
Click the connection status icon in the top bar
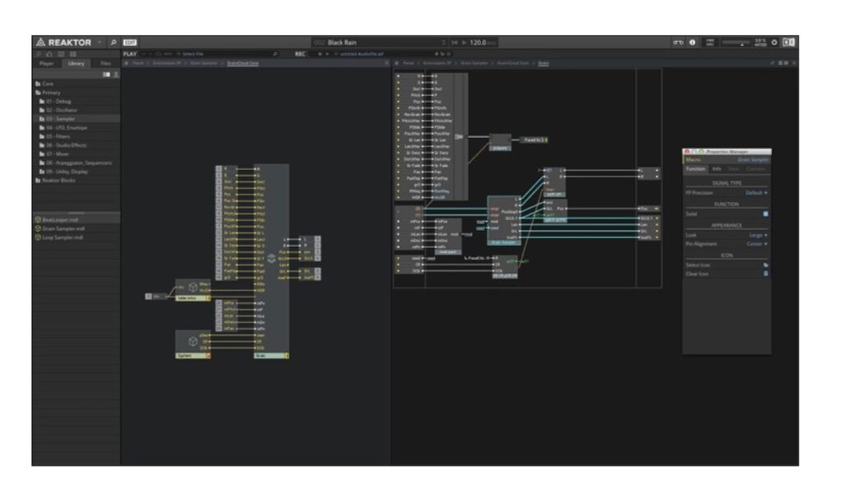[678, 43]
